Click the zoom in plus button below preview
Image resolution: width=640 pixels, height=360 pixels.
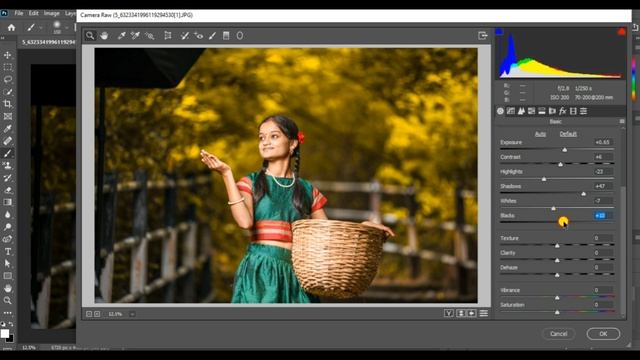tap(97, 314)
